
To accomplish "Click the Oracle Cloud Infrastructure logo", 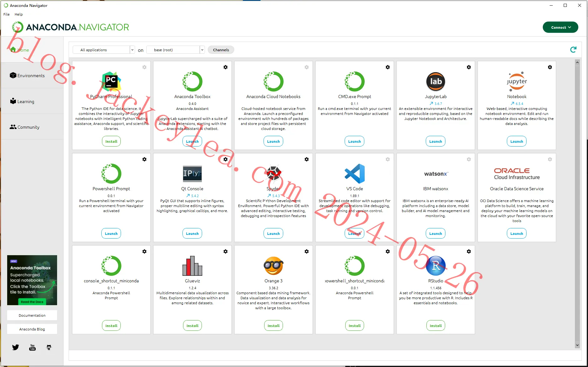I will point(517,174).
